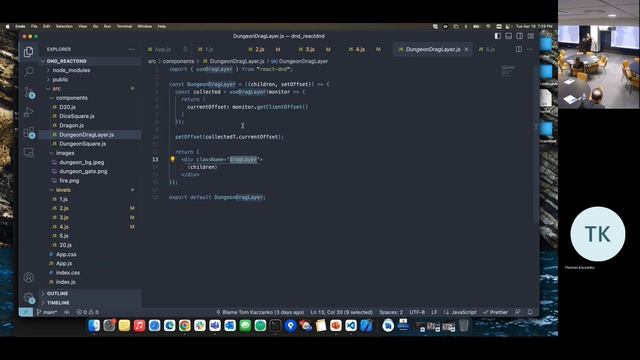The height and width of the screenshot is (360, 640).
Task: Switch to the 3.js editor tab
Action: [x=314, y=49]
